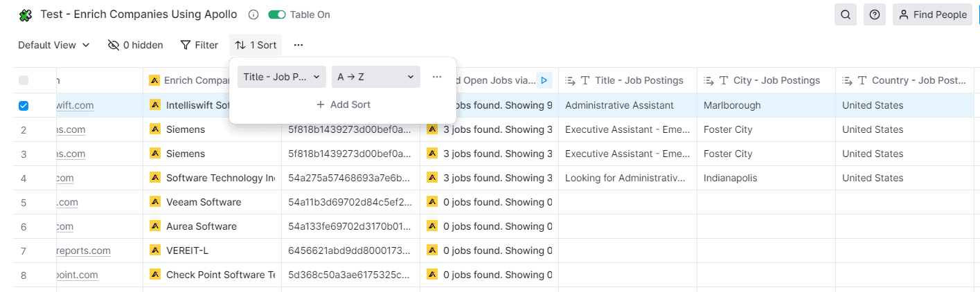
Task: Open the Filter options
Action: pos(199,45)
